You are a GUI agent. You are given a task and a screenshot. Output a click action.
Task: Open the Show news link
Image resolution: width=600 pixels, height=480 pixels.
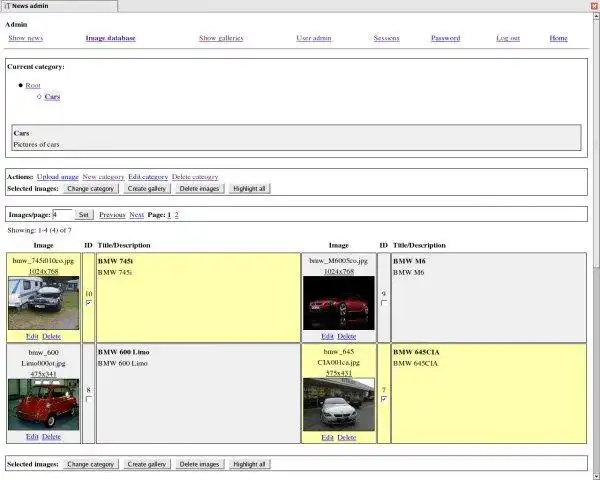click(26, 38)
